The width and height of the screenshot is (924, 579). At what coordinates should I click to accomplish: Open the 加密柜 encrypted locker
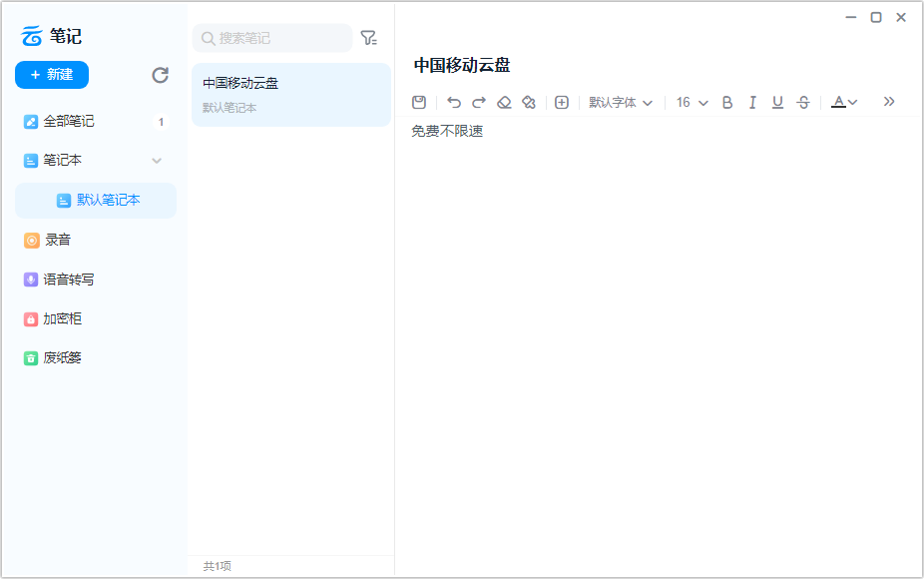click(x=60, y=318)
